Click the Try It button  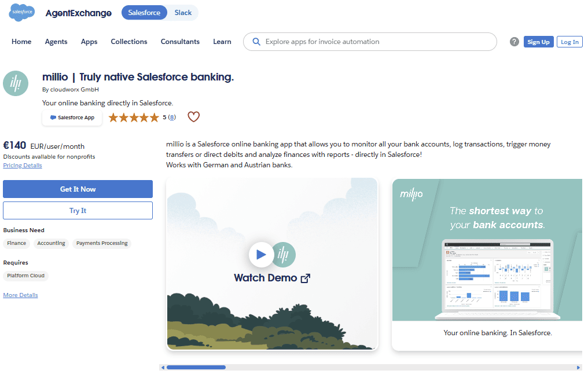pos(78,210)
